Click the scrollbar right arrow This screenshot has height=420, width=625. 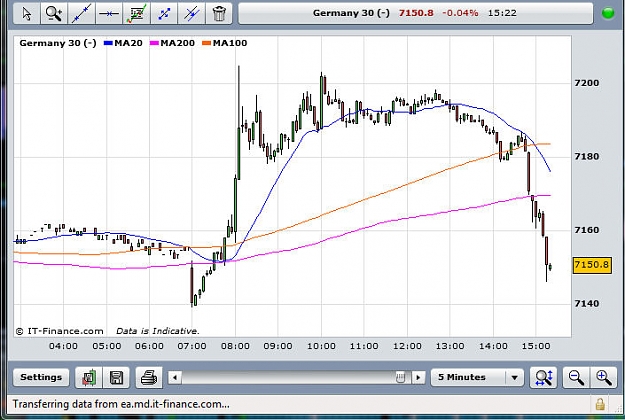[x=418, y=377]
